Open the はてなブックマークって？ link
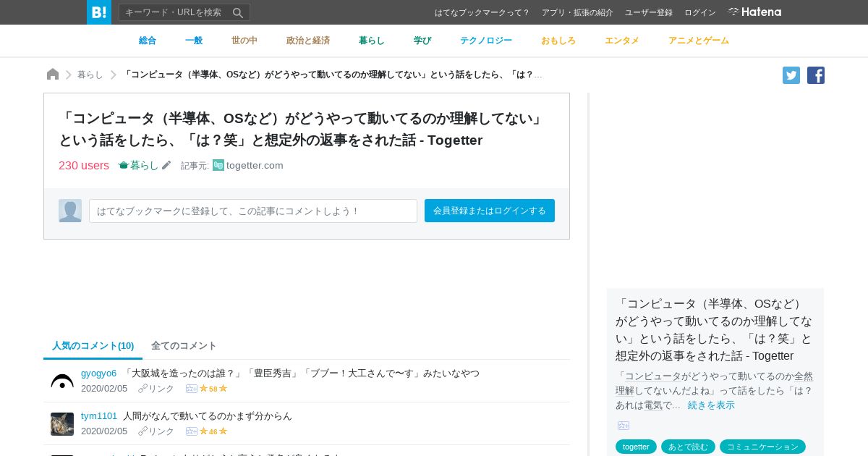Viewport: 868px width, 456px height. coord(482,12)
